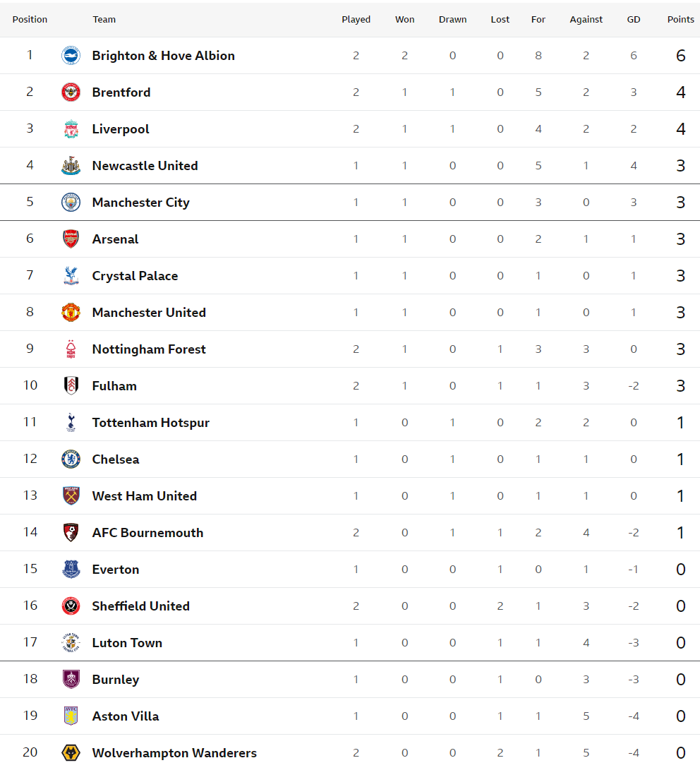This screenshot has height=770, width=700.
Task: Click the West Ham United team name
Action: pyautogui.click(x=145, y=496)
